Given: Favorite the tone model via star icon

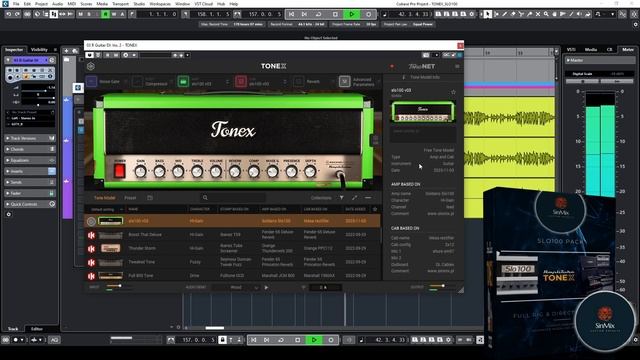Looking at the screenshot, I should 453,92.
